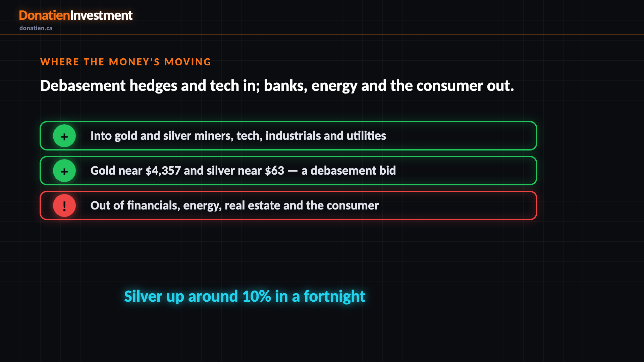
Task: Click the 'Where the money's moving' heading
Action: (x=126, y=62)
